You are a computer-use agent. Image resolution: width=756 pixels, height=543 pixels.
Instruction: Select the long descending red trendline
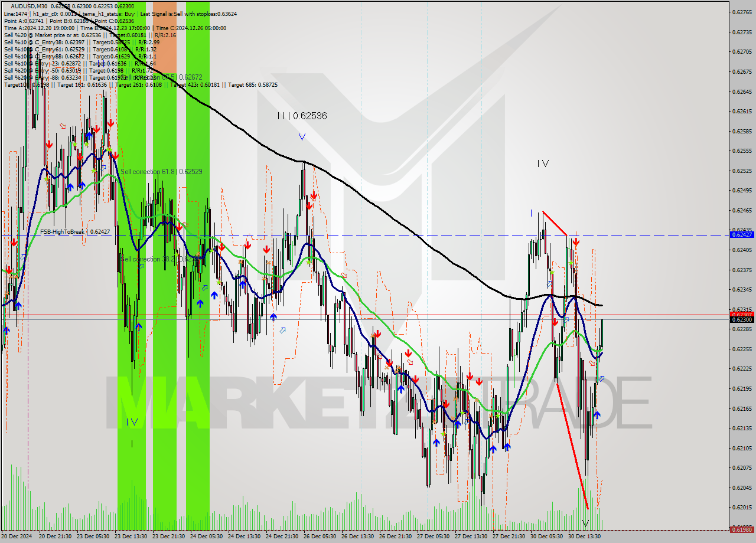572,446
